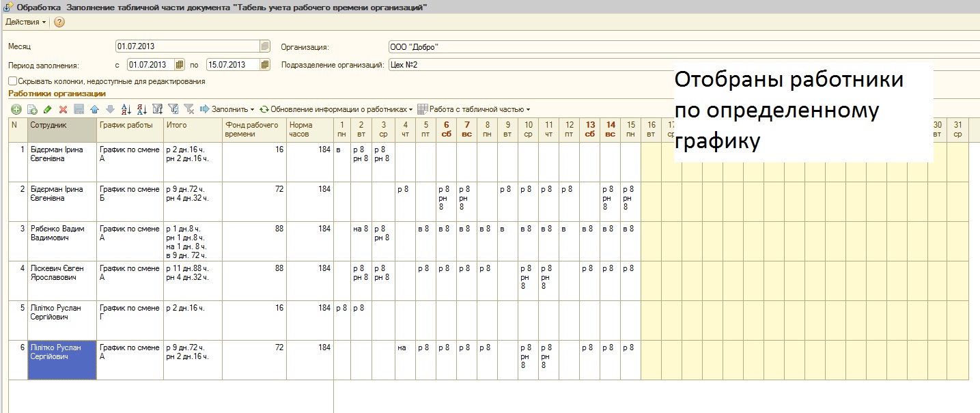The image size is (980, 413).
Task: Click day 4 cell 'р 8' in row 2
Action: tap(405, 201)
